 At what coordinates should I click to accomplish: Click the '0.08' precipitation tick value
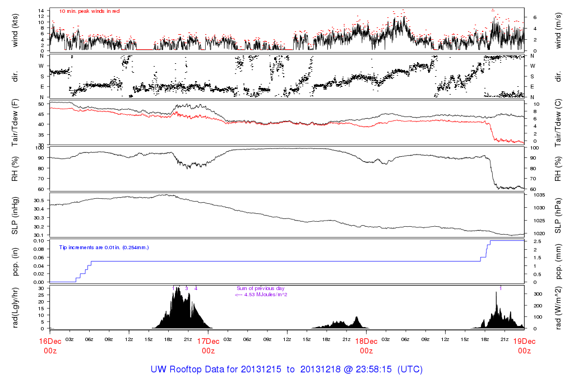[39, 249]
